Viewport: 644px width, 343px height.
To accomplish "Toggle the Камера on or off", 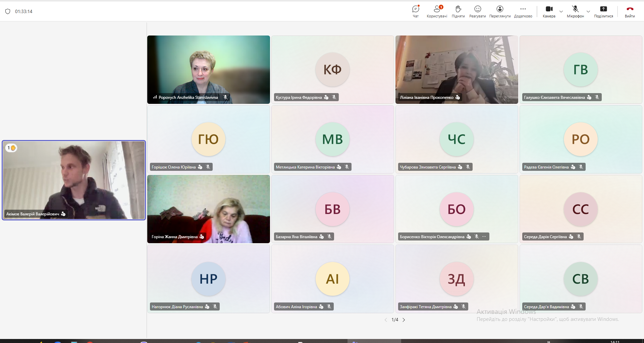I will point(549,11).
